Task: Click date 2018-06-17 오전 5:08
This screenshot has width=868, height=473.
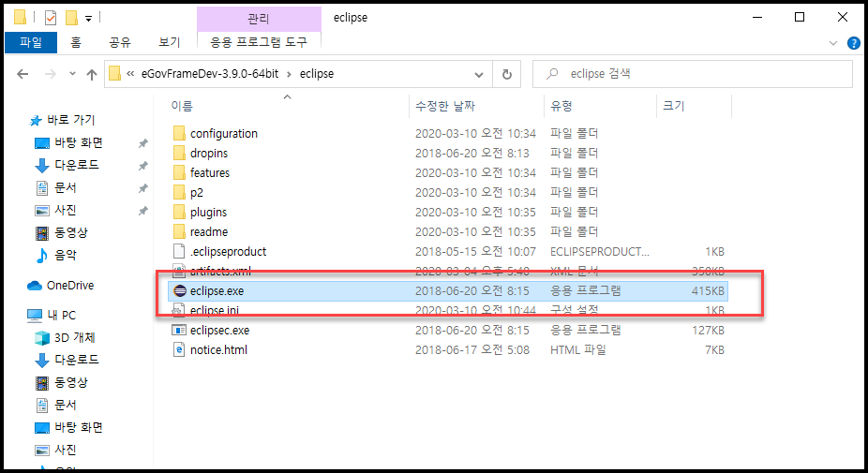Action: pyautogui.click(x=472, y=349)
